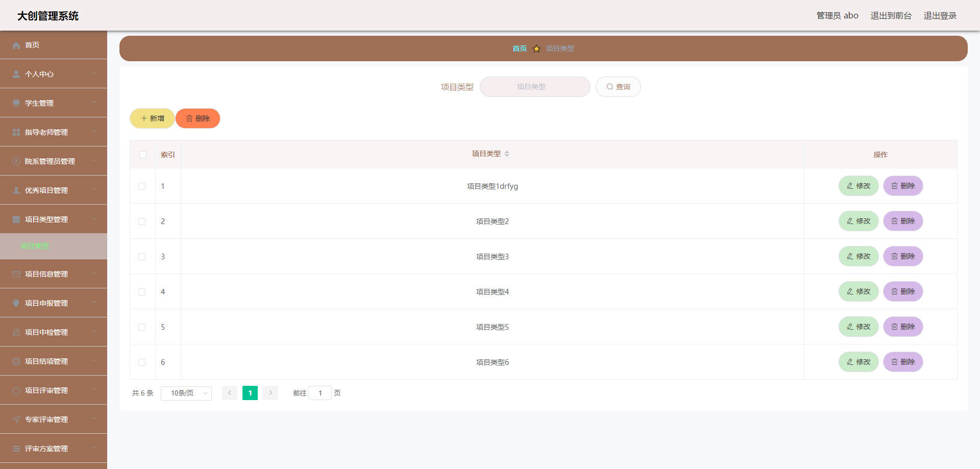Tick the checkbox for row 5
Image resolution: width=980 pixels, height=469 pixels.
pos(142,327)
